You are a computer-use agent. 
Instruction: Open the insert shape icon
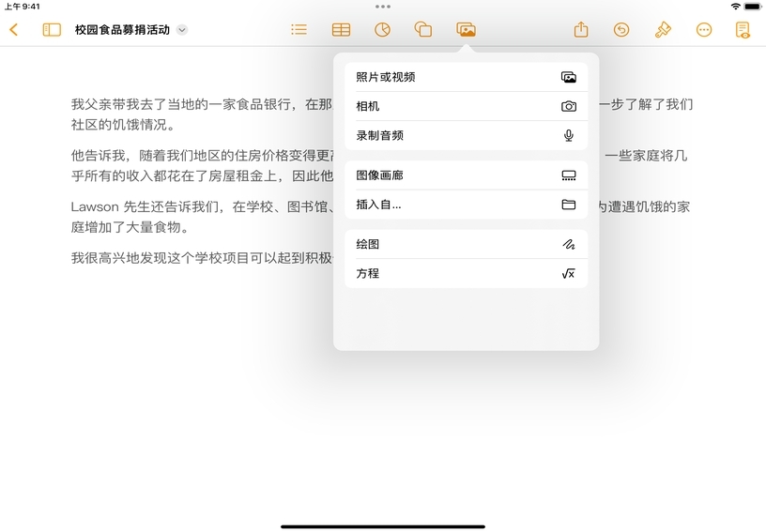pos(423,30)
